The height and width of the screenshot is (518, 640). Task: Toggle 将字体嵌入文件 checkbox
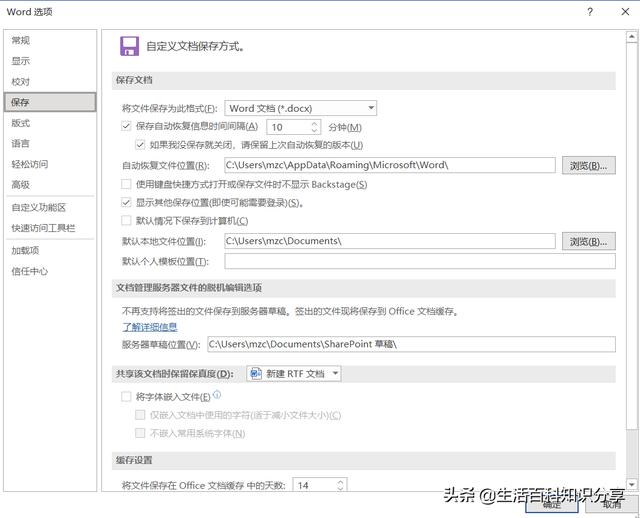pos(126,396)
